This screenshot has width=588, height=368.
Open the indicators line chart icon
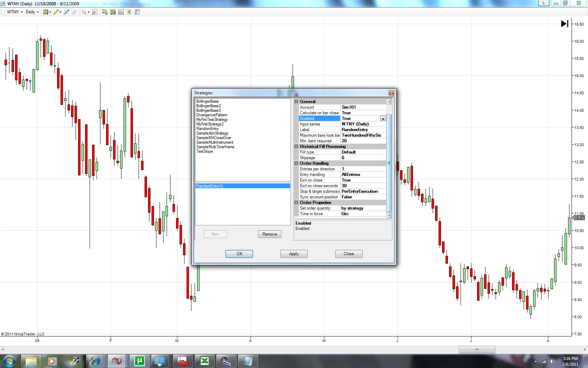pyautogui.click(x=121, y=12)
